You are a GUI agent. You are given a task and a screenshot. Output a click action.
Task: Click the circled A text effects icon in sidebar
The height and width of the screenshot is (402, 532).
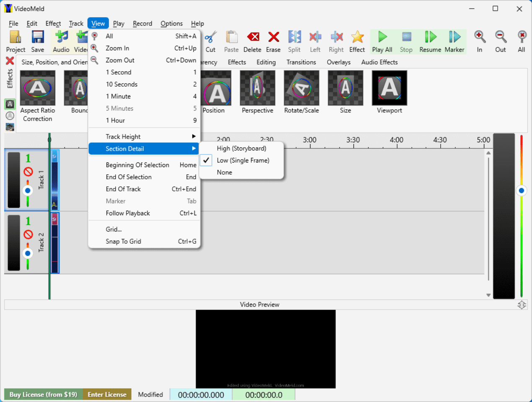pos(10,116)
